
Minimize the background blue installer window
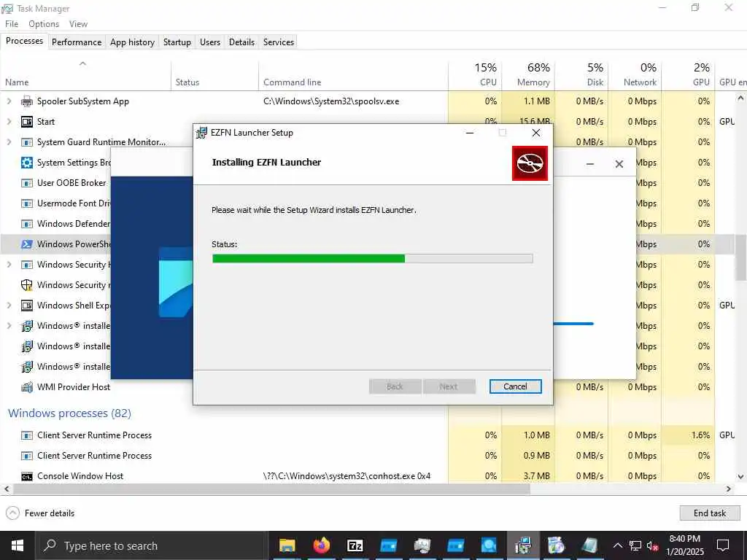589,164
